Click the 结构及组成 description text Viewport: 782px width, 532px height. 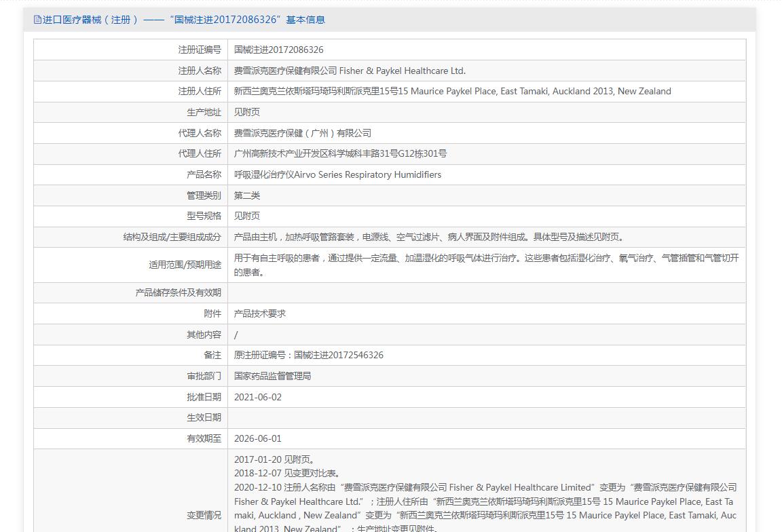428,237
